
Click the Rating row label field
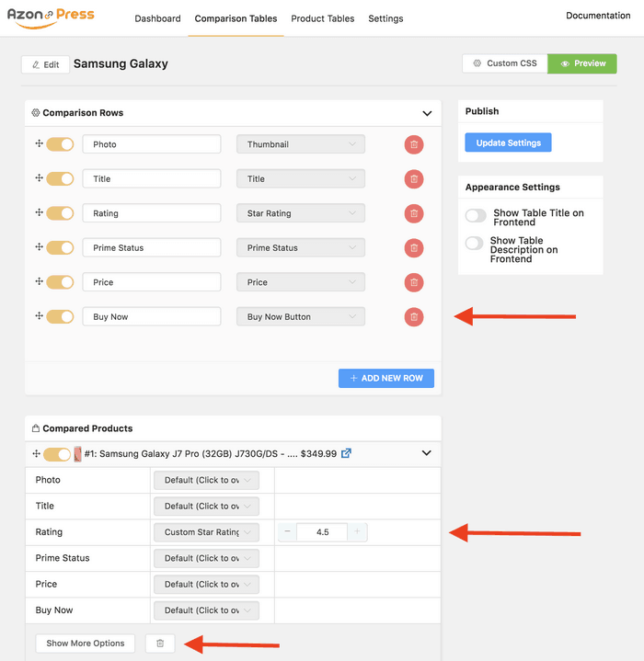(x=152, y=213)
